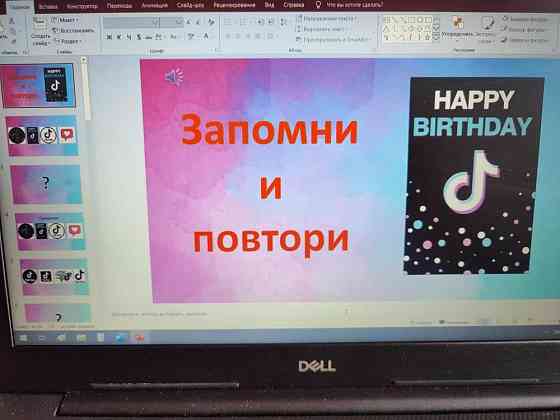
Task: Click the Reset (Восстановить) slide button
Action: (74, 31)
